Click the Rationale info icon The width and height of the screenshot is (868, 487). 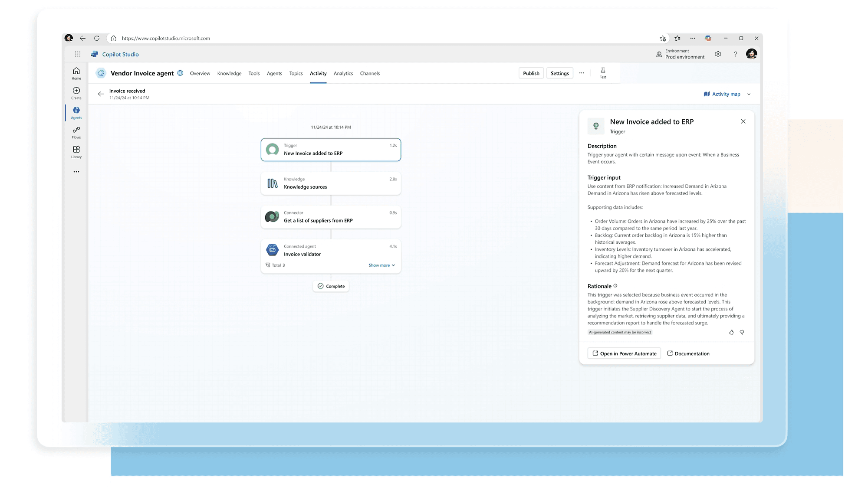pos(615,286)
